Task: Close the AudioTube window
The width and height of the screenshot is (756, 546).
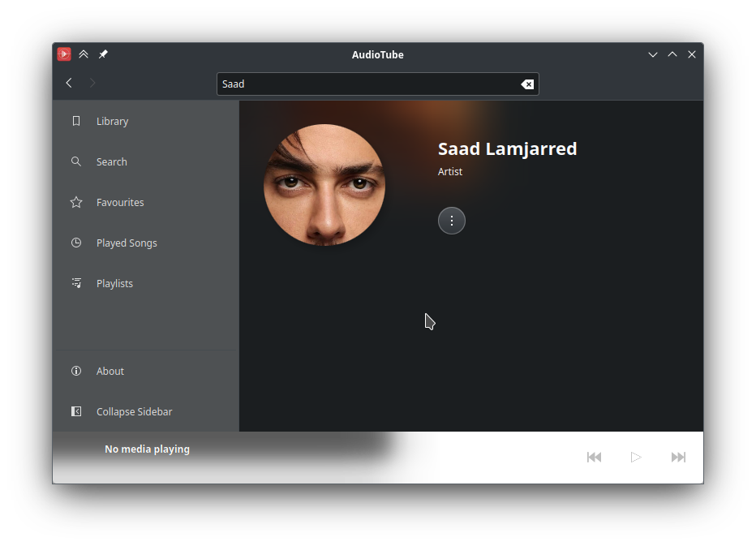Action: [x=692, y=54]
